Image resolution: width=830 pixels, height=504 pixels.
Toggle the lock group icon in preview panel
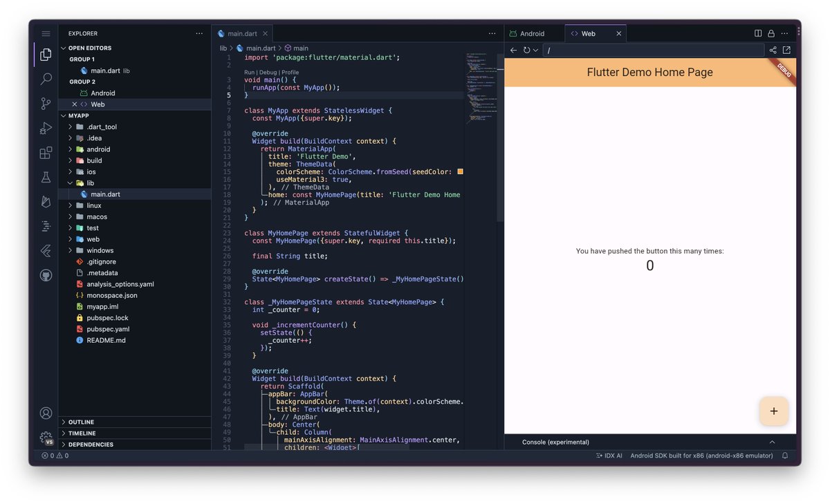pyautogui.click(x=771, y=33)
